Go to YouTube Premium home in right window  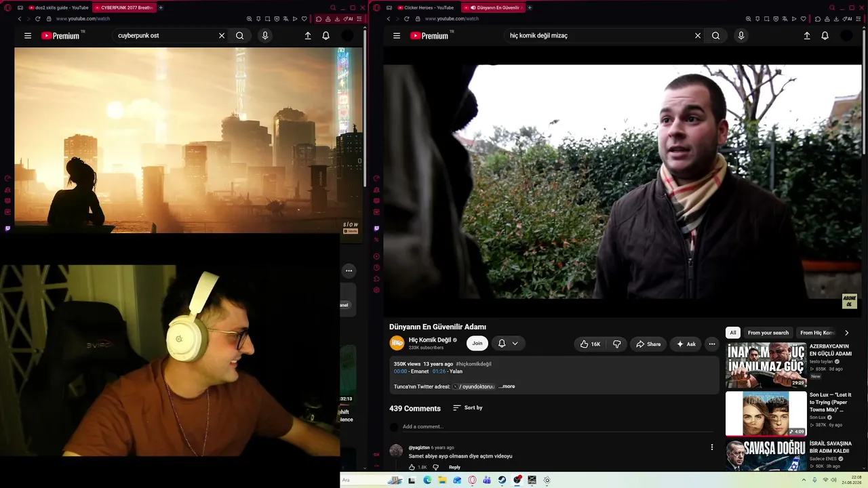click(431, 36)
